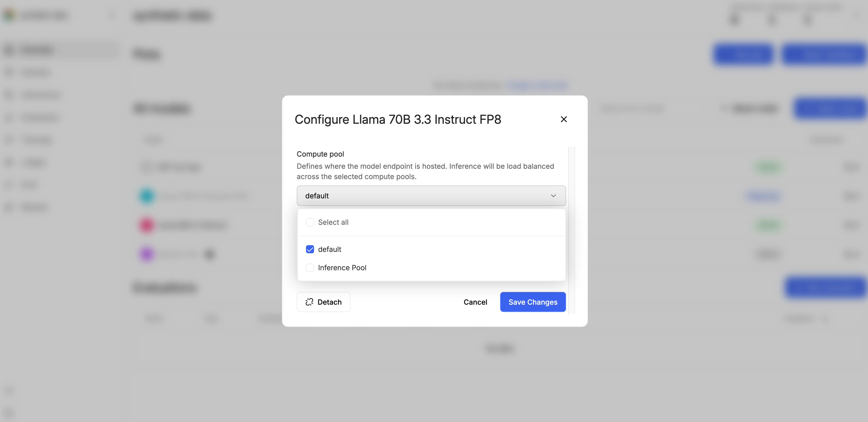Click Cancel in the dialog
Image resolution: width=868 pixels, height=422 pixels.
pyautogui.click(x=475, y=302)
